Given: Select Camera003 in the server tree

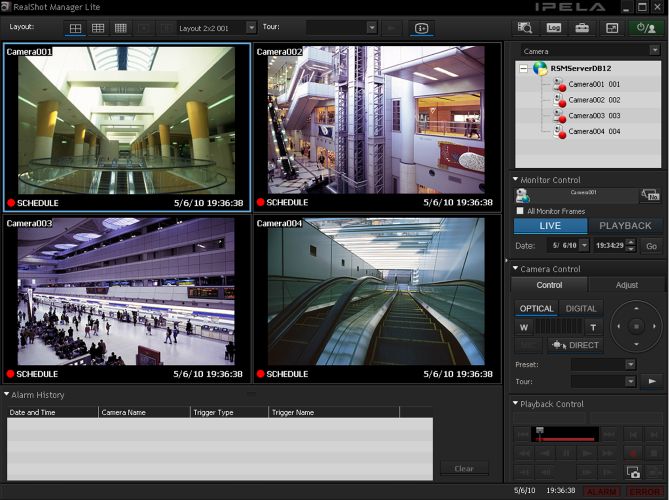Looking at the screenshot, I should tap(594, 116).
